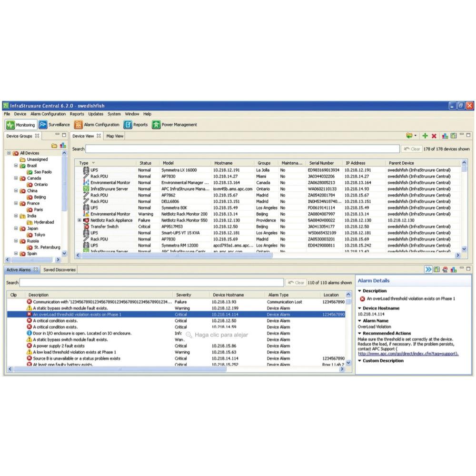This screenshot has height=476, width=476.
Task: Clear the Device View search
Action: point(412,149)
